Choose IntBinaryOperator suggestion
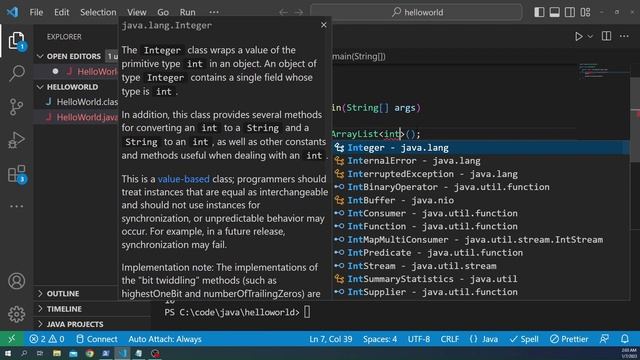This screenshot has width=640, height=360. (x=481, y=187)
